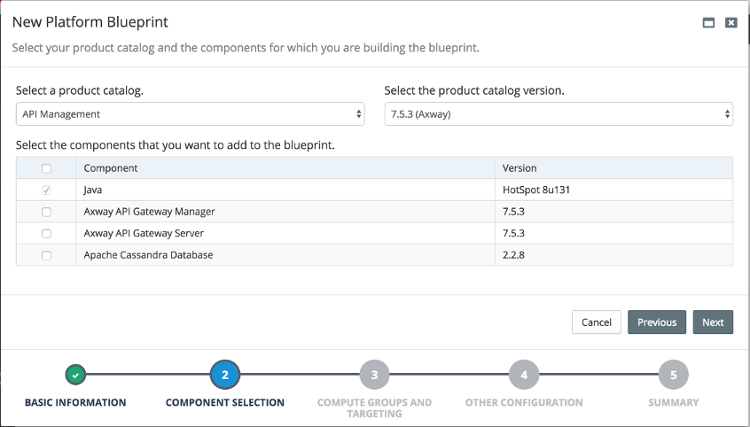Screen dimensions: 750x427
Task: Go back with the Previous button
Action: [x=656, y=322]
